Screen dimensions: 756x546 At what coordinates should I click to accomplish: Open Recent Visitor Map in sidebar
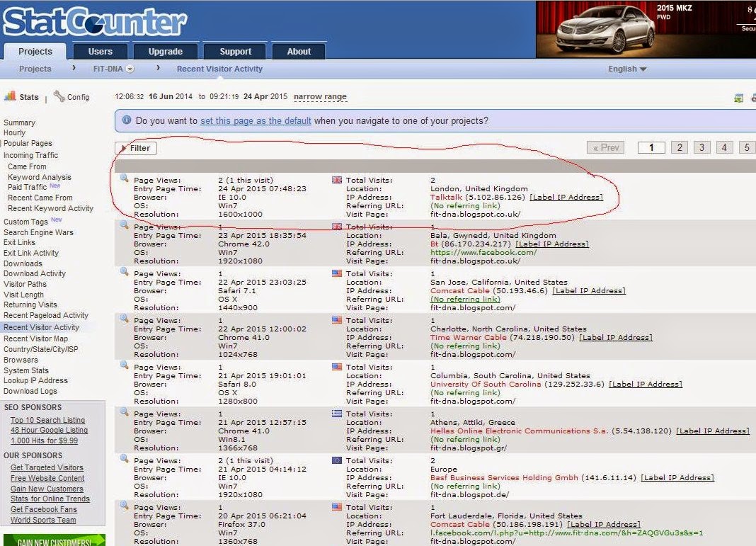pyautogui.click(x=35, y=339)
